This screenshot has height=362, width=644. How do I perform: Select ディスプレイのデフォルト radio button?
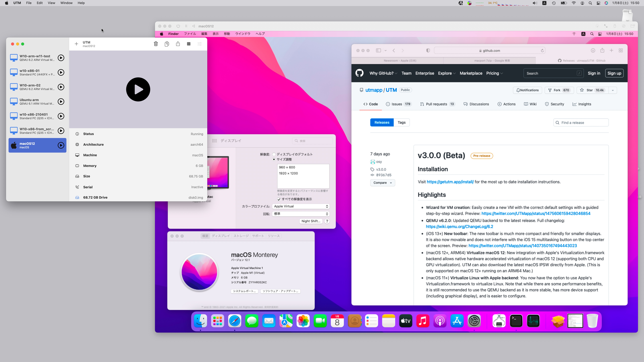click(274, 154)
